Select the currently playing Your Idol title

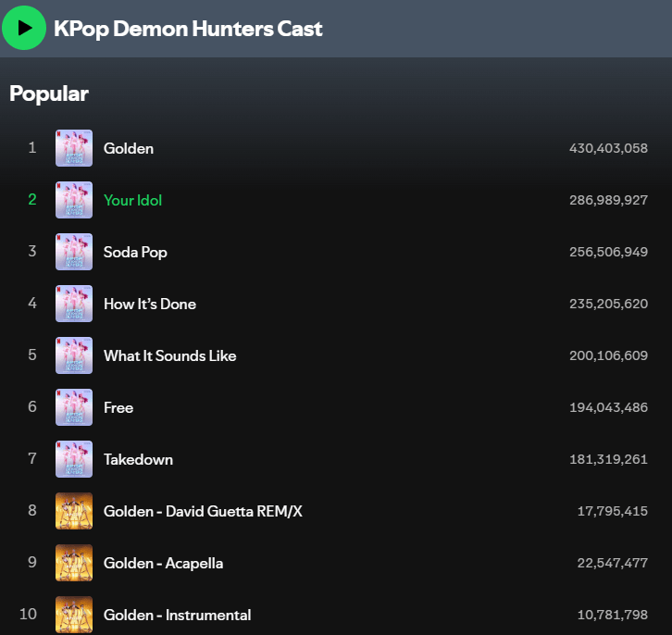132,200
